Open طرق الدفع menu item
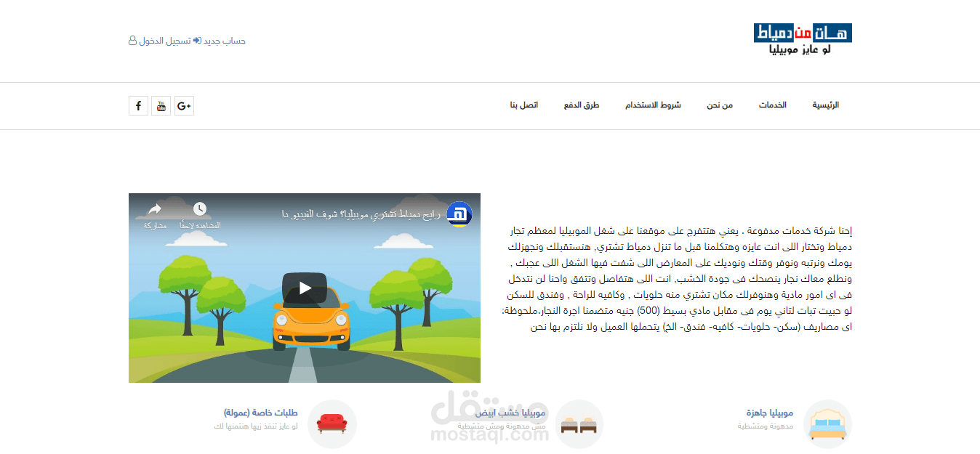This screenshot has height=454, width=980. coord(582,105)
